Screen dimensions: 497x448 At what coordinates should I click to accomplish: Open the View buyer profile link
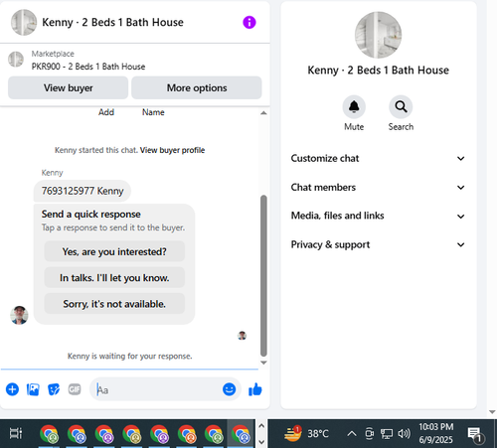click(172, 150)
